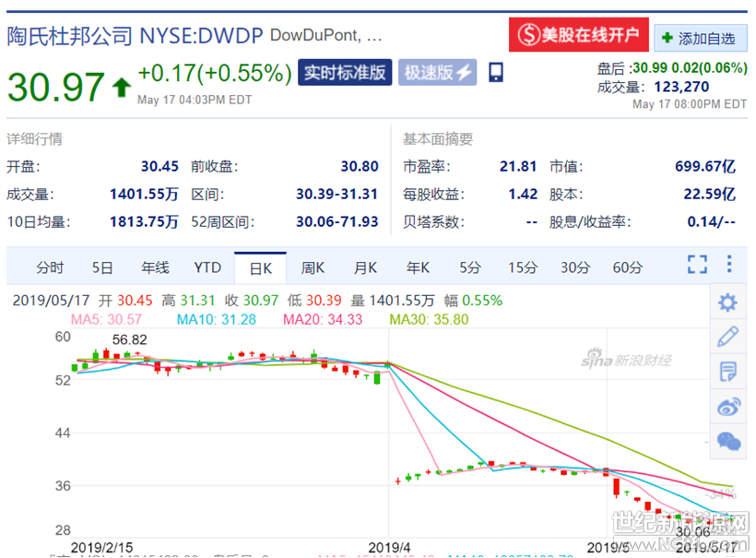The image size is (756, 558).
Task: Click the 股本 value 22.59亿
Action: [x=709, y=195]
